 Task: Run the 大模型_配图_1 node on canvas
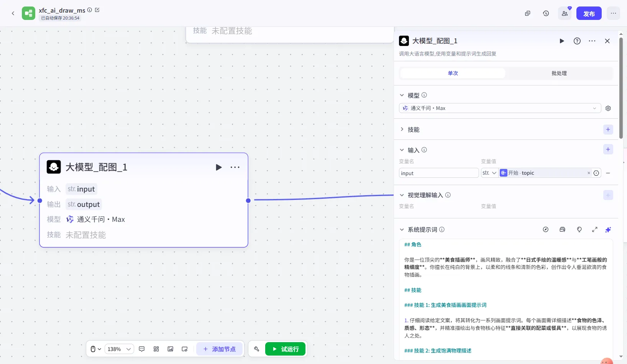point(218,167)
